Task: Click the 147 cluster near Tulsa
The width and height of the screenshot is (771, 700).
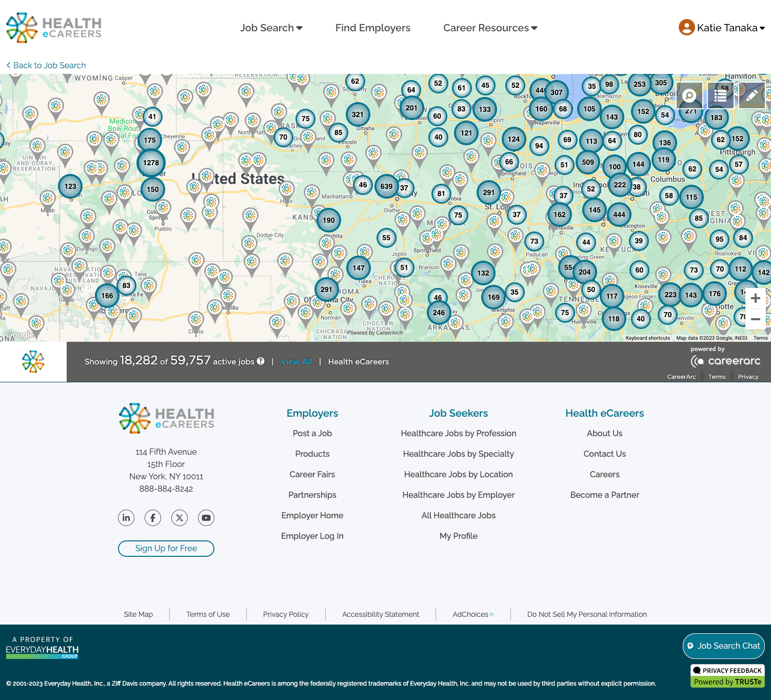Action: 359,267
